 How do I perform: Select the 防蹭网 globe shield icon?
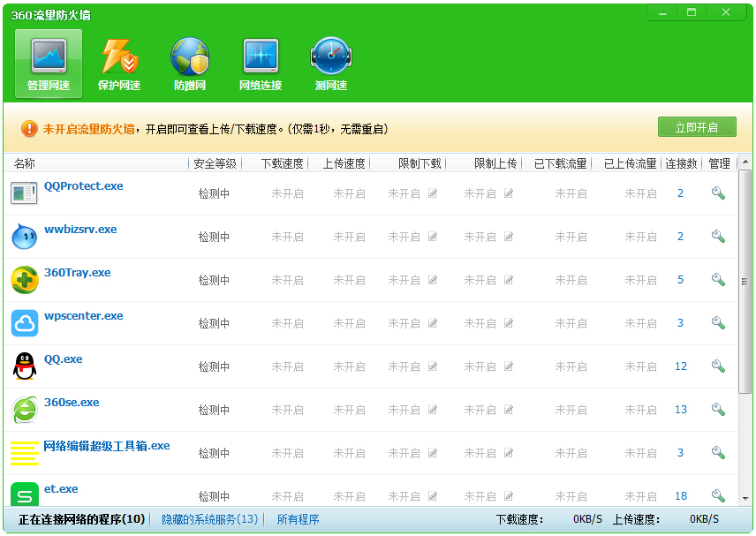click(190, 64)
